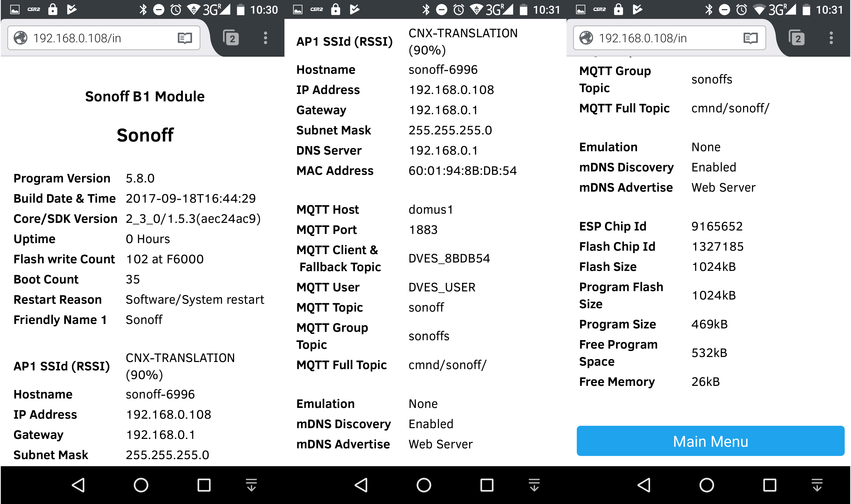Select Program Version value 5.8.0
This screenshot has height=504, width=851.
pos(140,178)
